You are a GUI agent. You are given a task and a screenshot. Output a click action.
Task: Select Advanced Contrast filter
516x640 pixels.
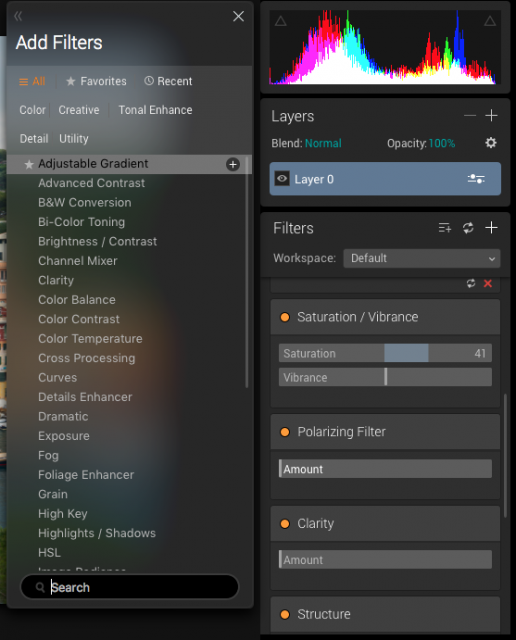(x=91, y=183)
